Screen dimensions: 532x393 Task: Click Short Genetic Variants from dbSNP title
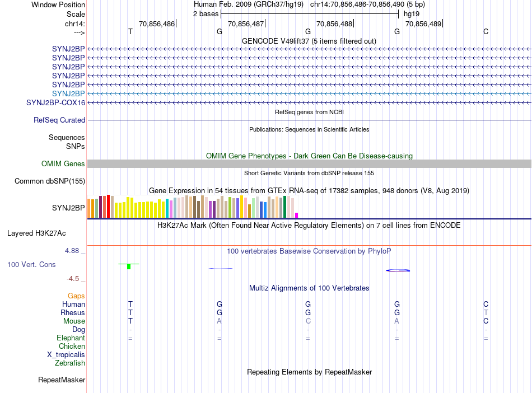point(309,174)
